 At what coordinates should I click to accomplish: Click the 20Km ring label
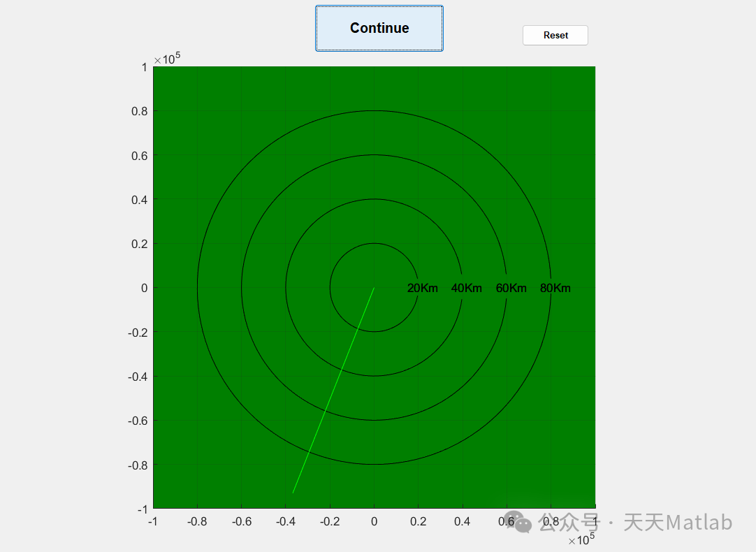click(x=422, y=289)
